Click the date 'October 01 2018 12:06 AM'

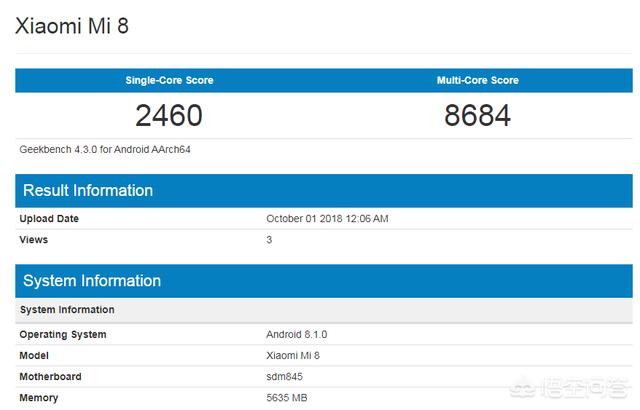pyautogui.click(x=327, y=219)
